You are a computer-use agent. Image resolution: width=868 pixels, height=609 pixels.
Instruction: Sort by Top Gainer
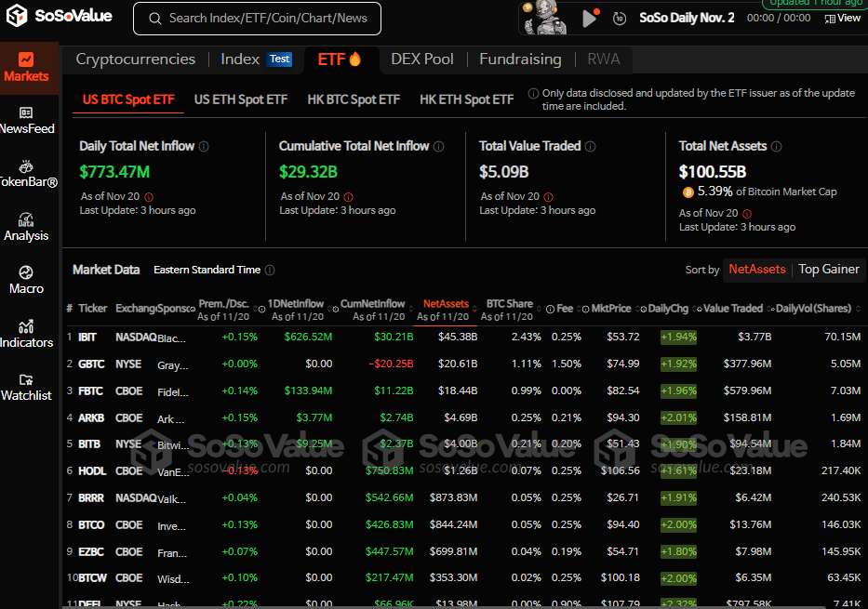pos(829,270)
